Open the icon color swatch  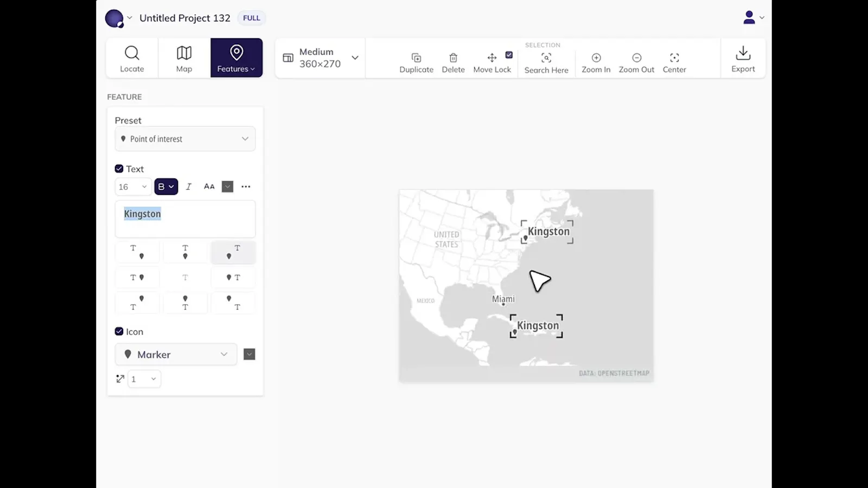click(249, 354)
